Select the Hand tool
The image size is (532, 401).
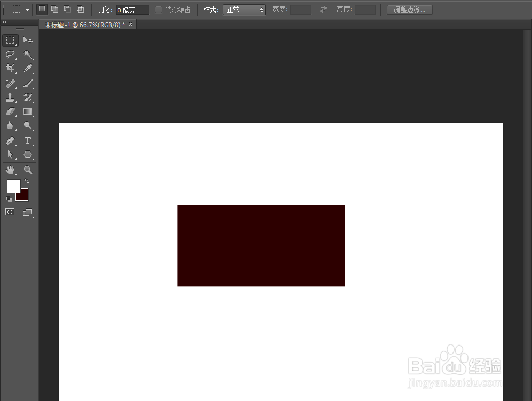point(10,170)
